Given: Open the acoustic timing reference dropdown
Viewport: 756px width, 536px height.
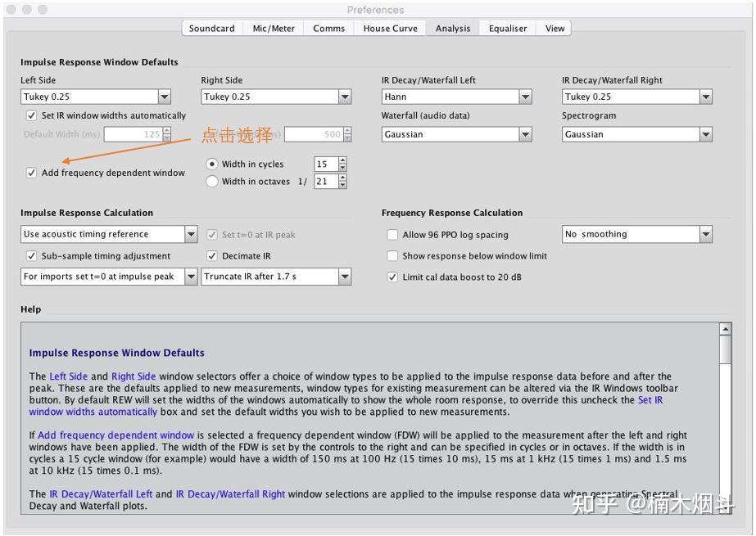Looking at the screenshot, I should tap(109, 235).
